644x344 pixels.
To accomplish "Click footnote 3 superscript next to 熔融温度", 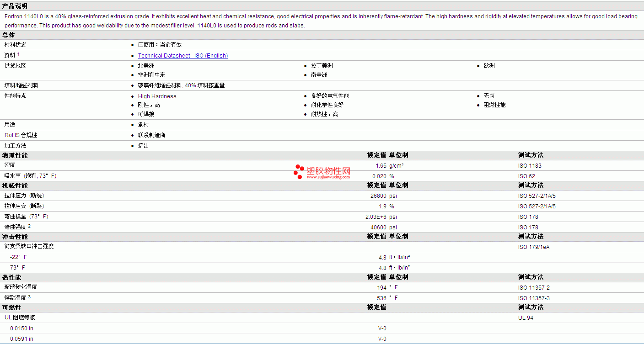I will [29, 296].
